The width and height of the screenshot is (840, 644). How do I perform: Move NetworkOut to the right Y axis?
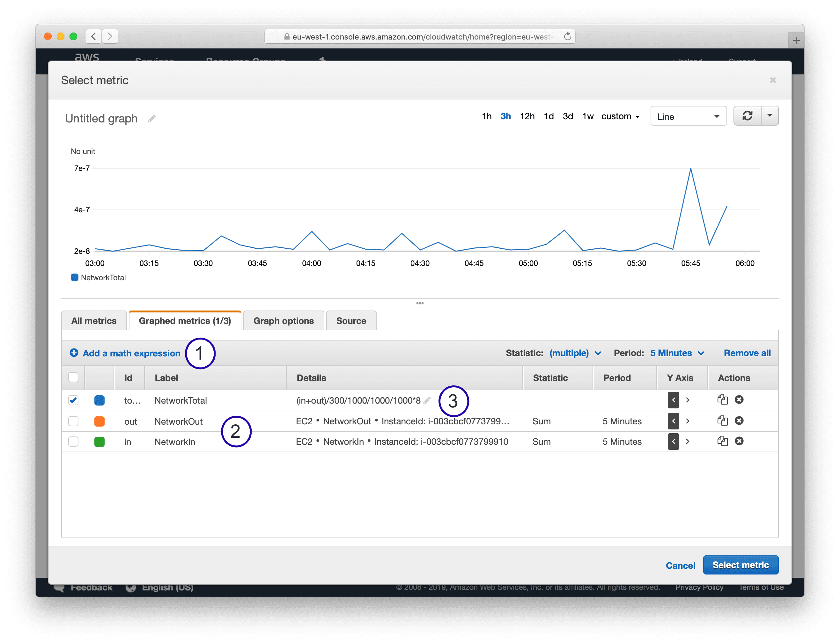click(688, 421)
